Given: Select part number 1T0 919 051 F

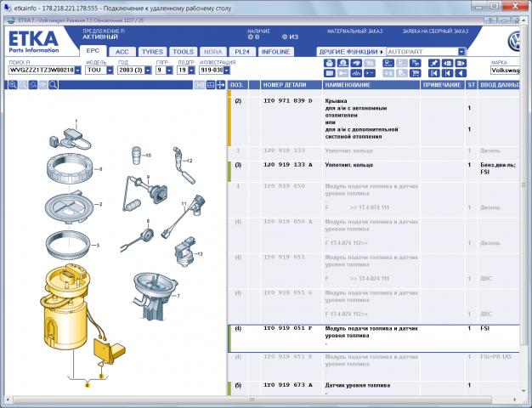Looking at the screenshot, I should coord(288,328).
